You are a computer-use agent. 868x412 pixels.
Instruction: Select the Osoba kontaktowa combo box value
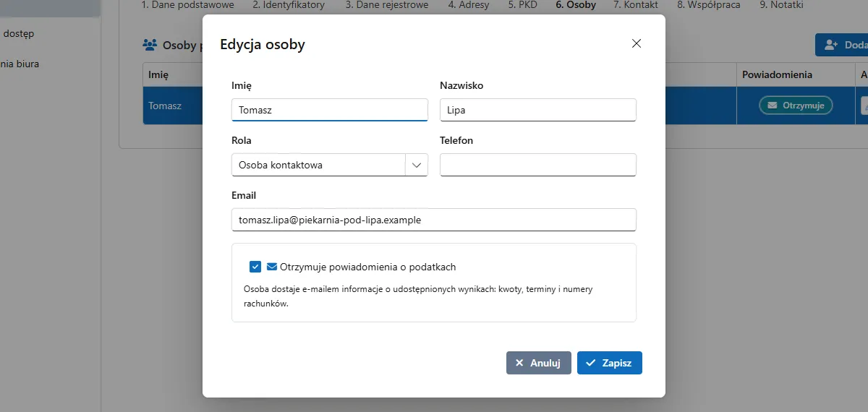[x=318, y=165]
